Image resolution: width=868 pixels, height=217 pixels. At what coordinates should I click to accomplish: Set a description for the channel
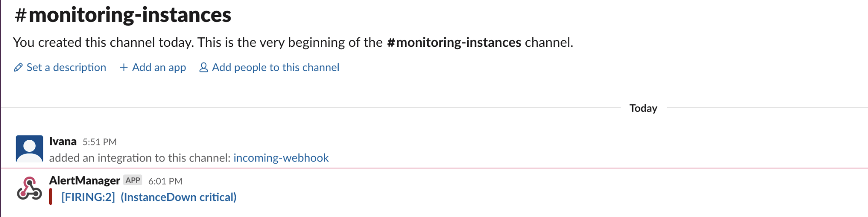(x=66, y=68)
